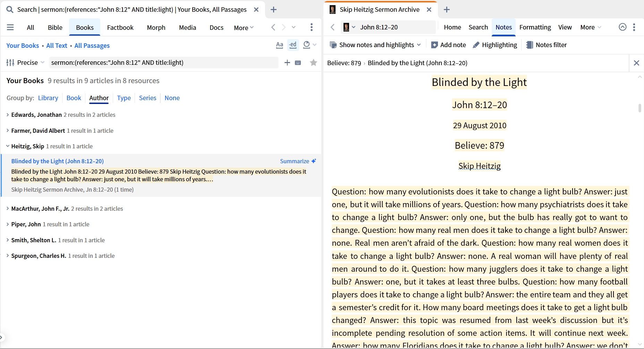
Task: Group results by Library
Action: point(48,98)
